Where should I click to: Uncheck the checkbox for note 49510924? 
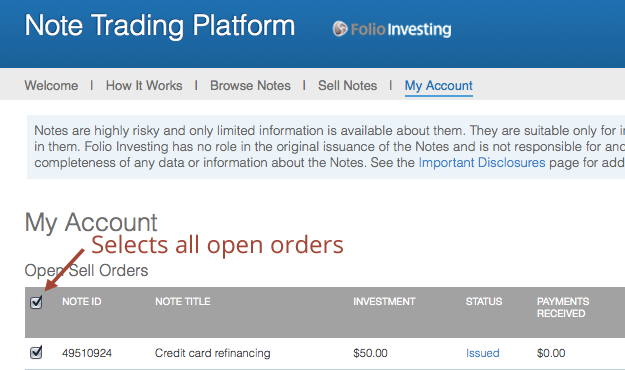click(x=36, y=352)
